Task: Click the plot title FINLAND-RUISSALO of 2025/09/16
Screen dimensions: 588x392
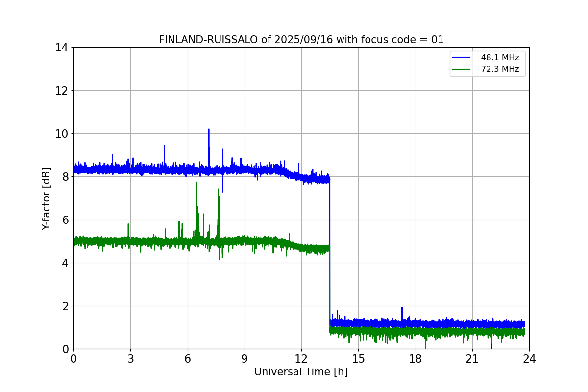Action: pos(301,40)
